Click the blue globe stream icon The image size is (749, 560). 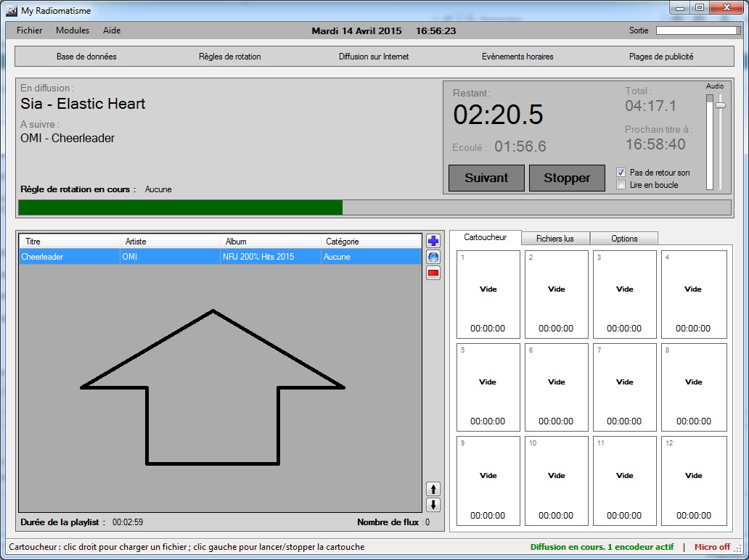[433, 257]
